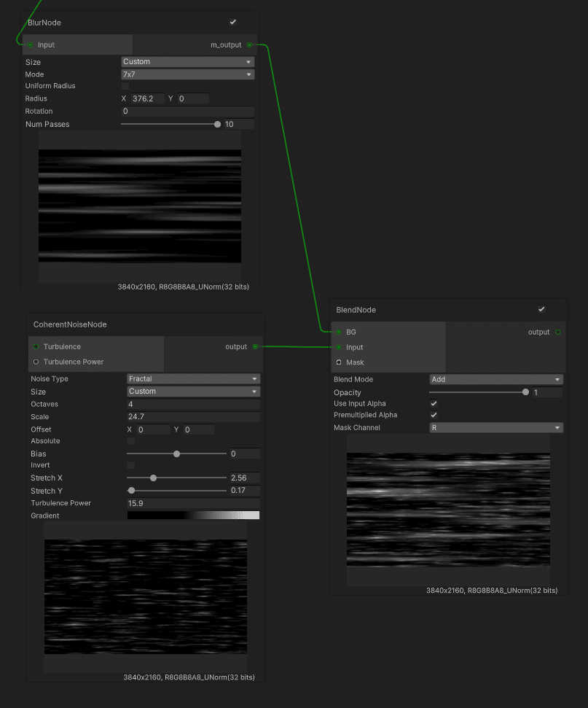Click Turbulence Power field 15.9
Viewport: 588px width, 708px height.
coord(194,503)
